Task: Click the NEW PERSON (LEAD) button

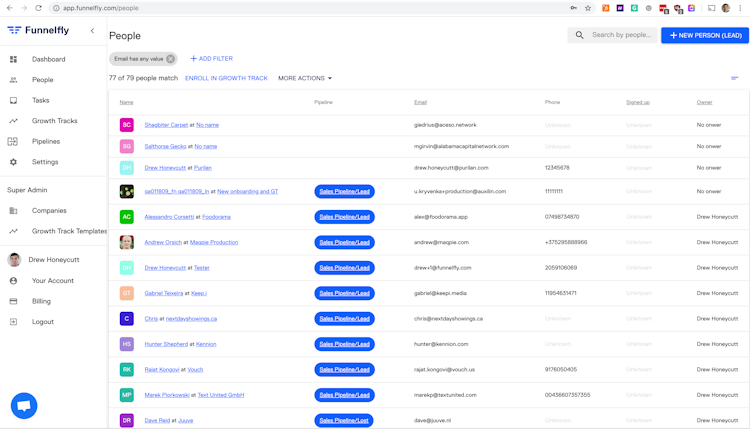Action: pos(705,35)
